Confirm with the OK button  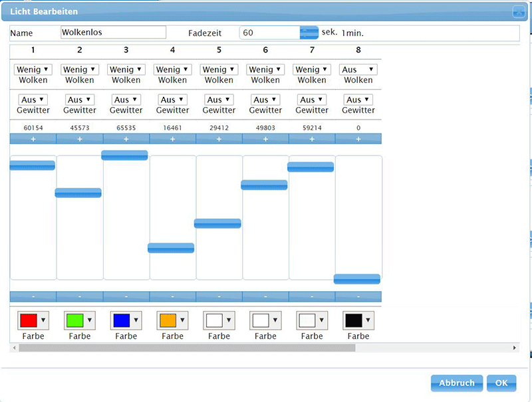pos(501,383)
